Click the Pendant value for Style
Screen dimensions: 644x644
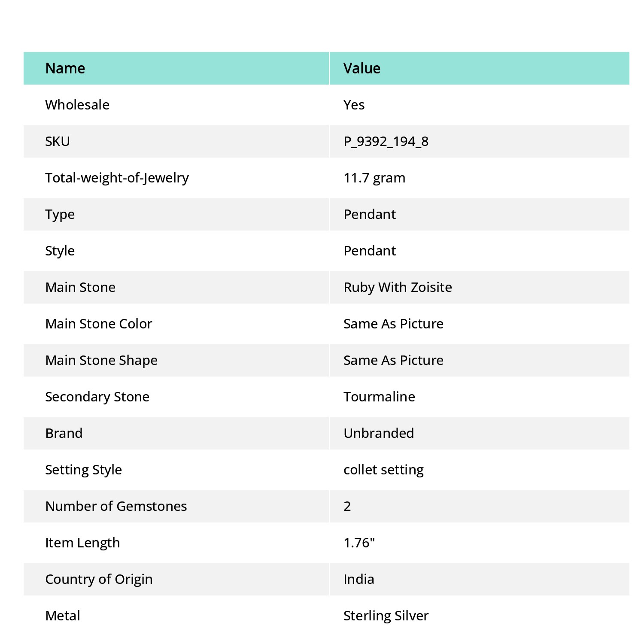(370, 251)
